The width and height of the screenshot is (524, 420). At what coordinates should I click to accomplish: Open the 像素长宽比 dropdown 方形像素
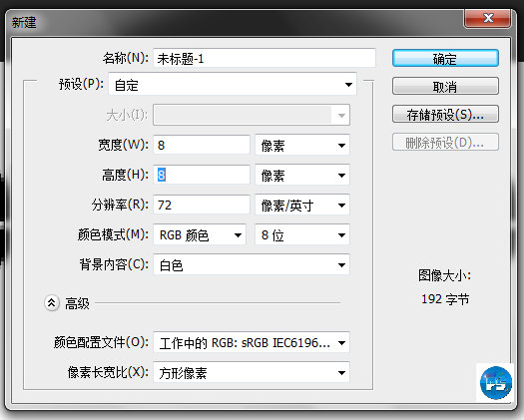pyautogui.click(x=252, y=372)
